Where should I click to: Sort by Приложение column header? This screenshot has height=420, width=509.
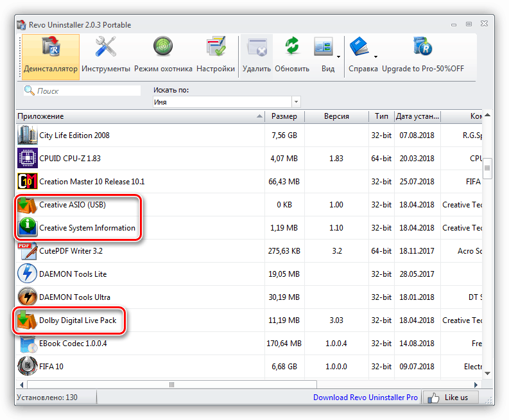[140, 116]
